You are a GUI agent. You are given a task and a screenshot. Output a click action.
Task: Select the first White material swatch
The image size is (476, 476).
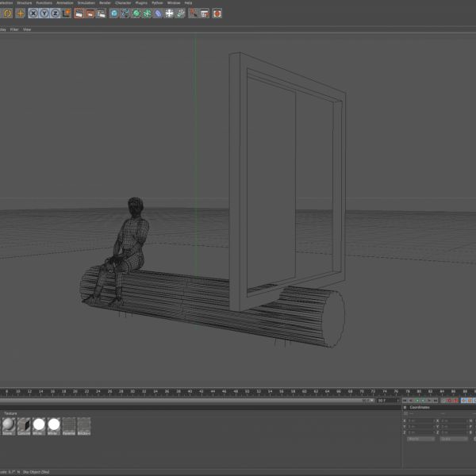click(x=38, y=425)
